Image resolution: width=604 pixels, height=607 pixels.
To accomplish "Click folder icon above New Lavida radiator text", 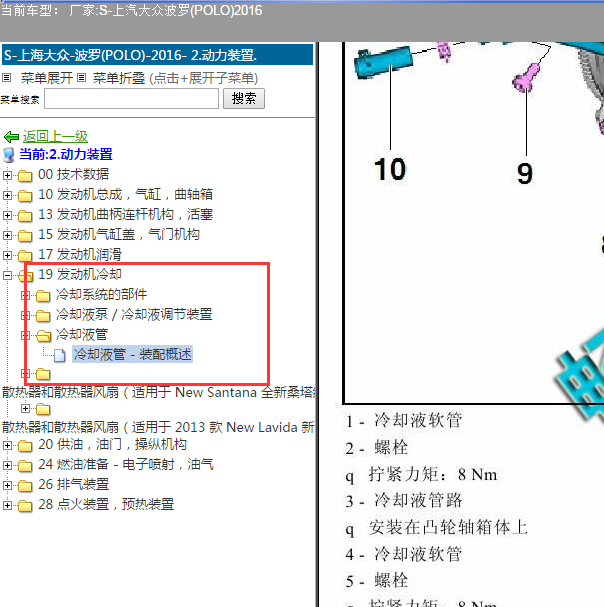I will tap(43, 409).
